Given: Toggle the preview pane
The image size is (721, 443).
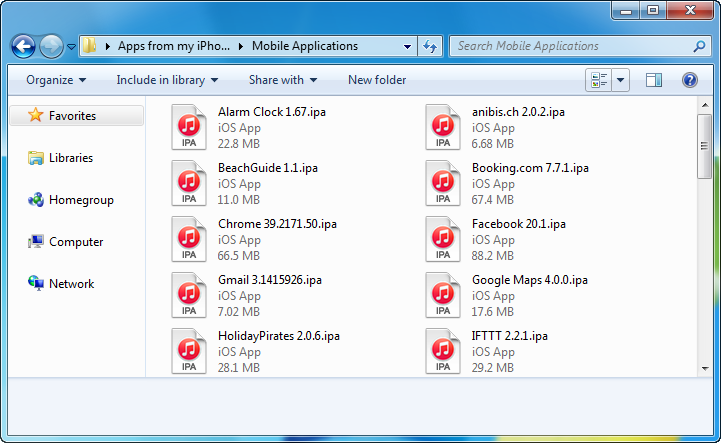Looking at the screenshot, I should [653, 80].
